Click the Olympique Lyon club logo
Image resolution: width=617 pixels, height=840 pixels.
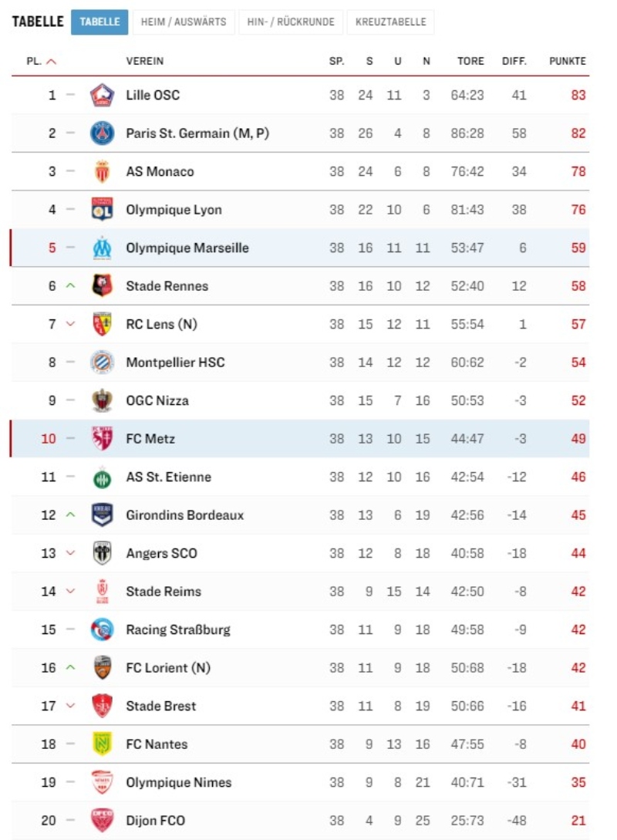[102, 210]
